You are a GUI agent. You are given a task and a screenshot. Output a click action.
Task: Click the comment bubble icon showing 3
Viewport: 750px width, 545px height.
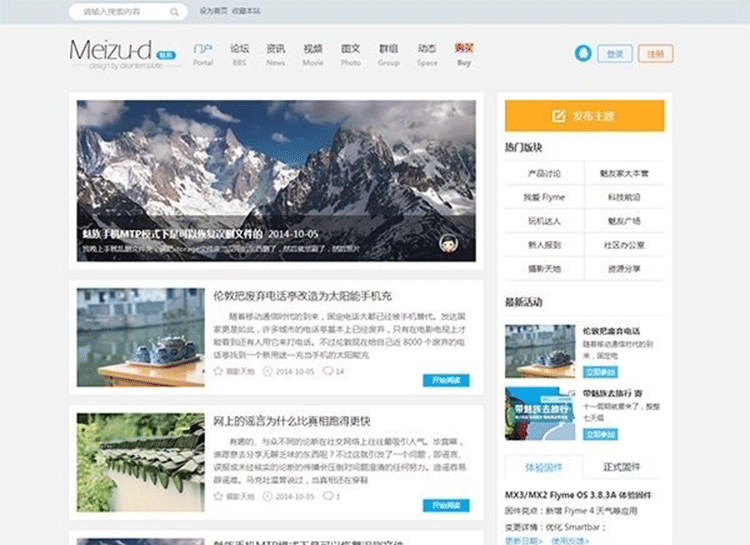click(328, 497)
